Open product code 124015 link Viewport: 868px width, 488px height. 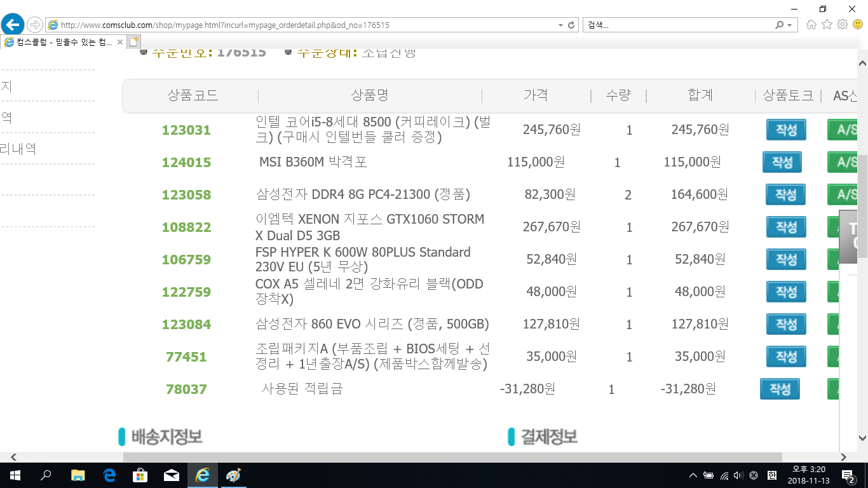[x=186, y=163]
